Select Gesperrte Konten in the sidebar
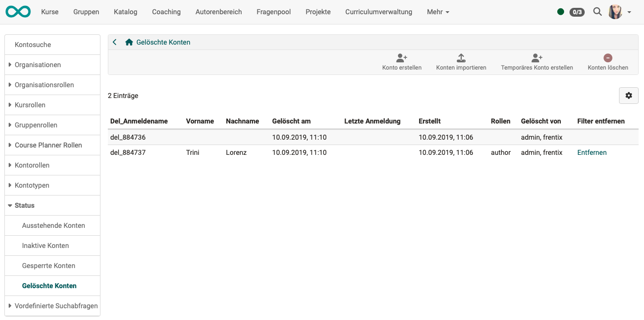644x320 pixels. [49, 265]
